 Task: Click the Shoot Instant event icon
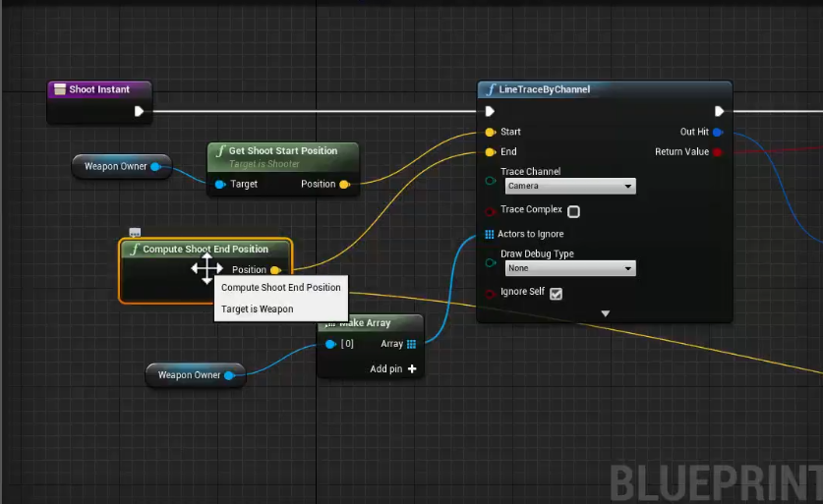point(60,89)
